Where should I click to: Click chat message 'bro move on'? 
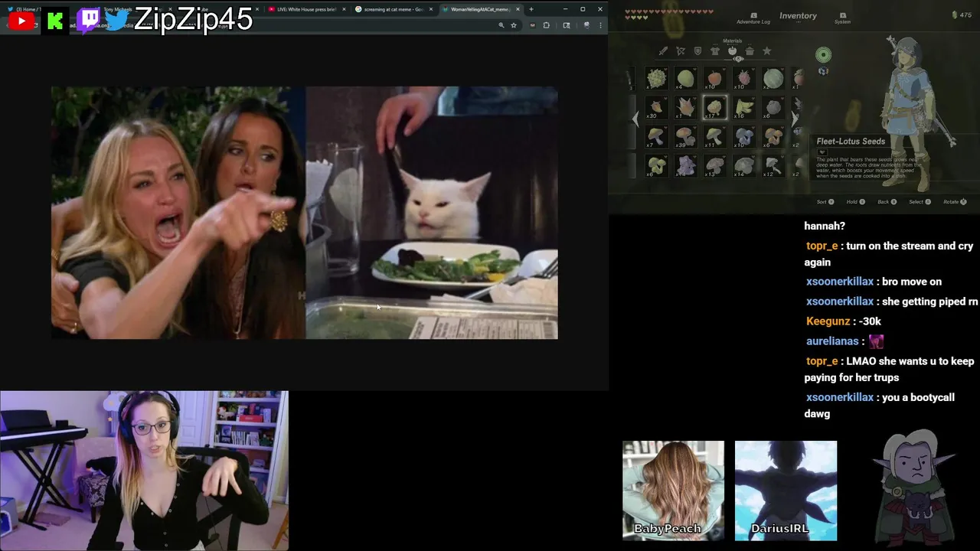912,282
